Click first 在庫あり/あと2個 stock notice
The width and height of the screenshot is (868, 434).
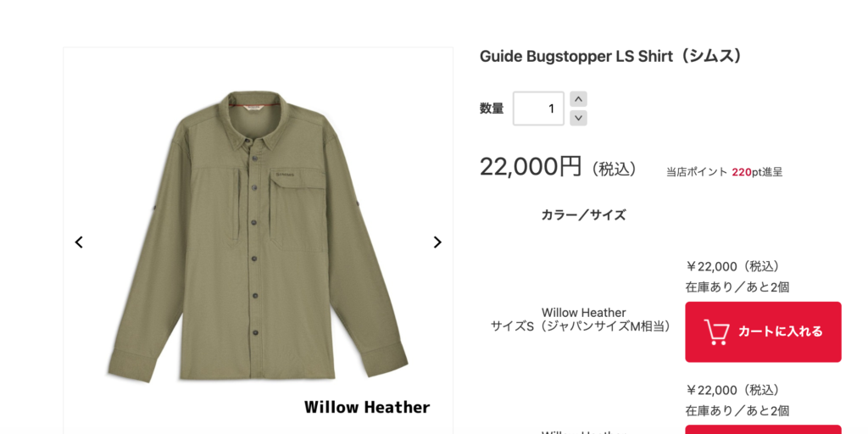click(x=737, y=287)
